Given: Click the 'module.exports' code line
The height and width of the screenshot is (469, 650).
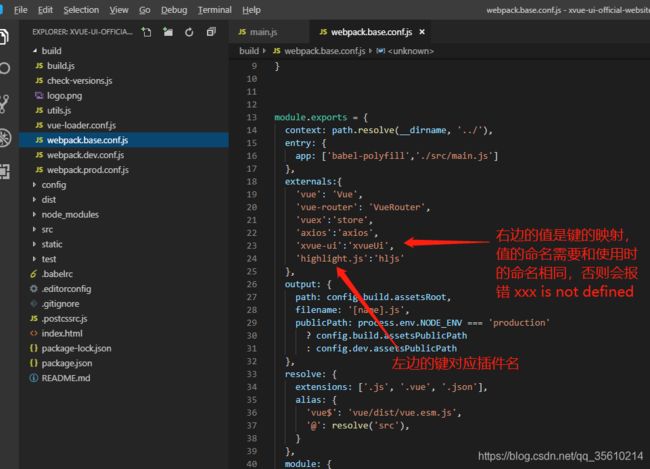Looking at the screenshot, I should coord(321,117).
